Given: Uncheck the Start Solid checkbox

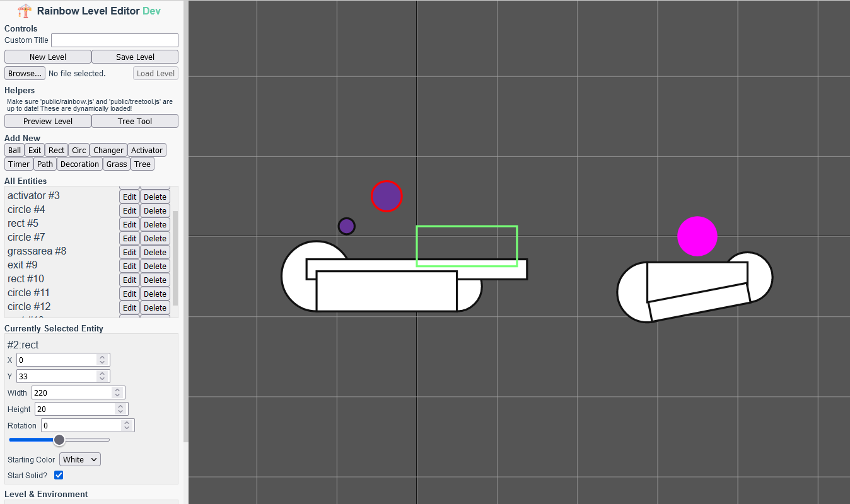Looking at the screenshot, I should click(58, 475).
